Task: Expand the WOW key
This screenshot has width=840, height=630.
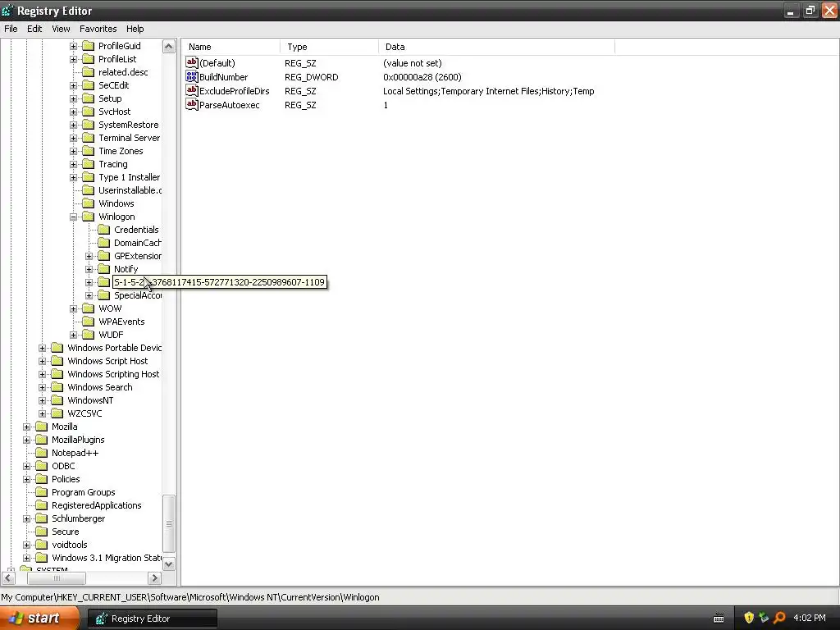Action: (73, 308)
